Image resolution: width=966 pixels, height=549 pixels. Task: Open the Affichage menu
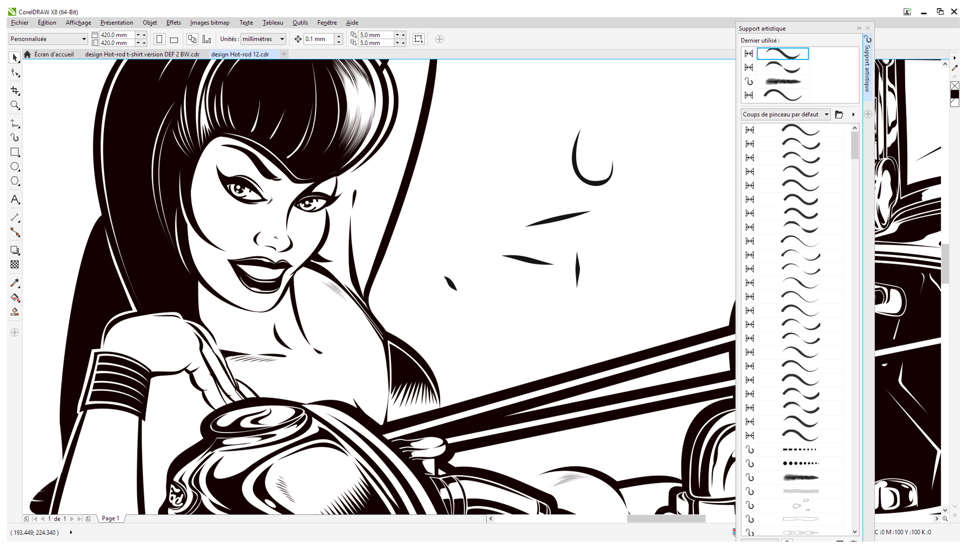[78, 23]
